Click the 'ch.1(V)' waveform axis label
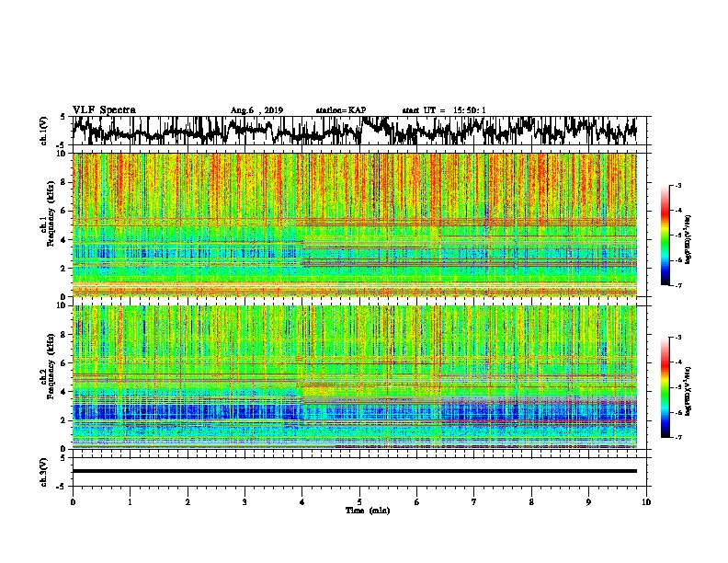728x563 pixels. tap(44, 131)
